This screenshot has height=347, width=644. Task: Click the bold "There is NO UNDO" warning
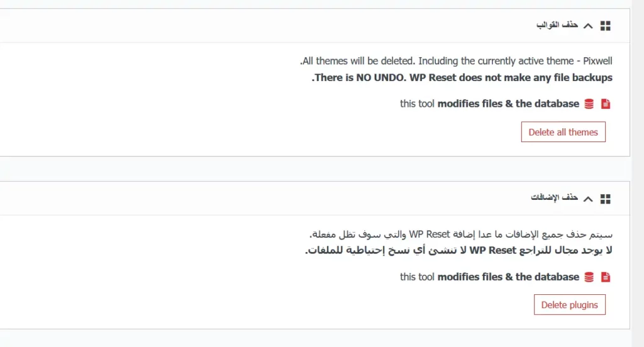462,78
